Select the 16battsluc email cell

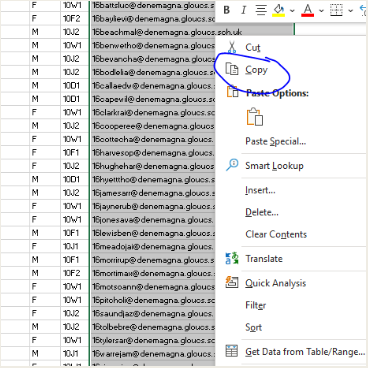(x=153, y=5)
